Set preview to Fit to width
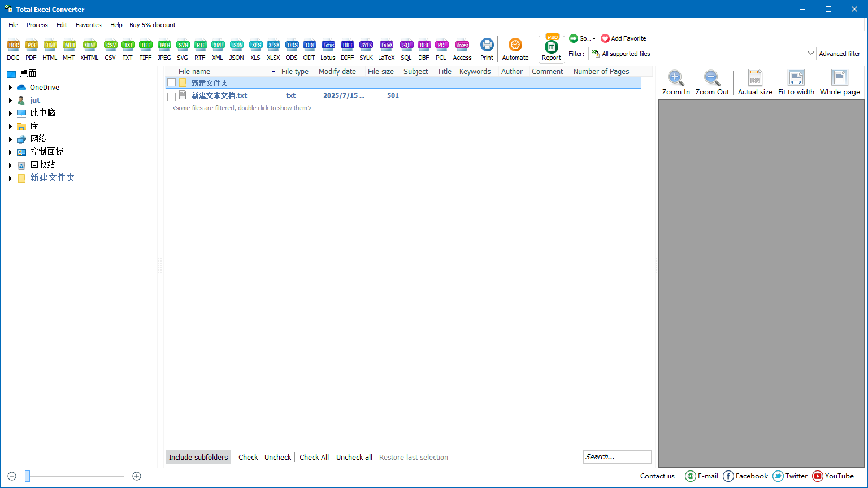Screen dimensions: 868x488 [x=796, y=82]
